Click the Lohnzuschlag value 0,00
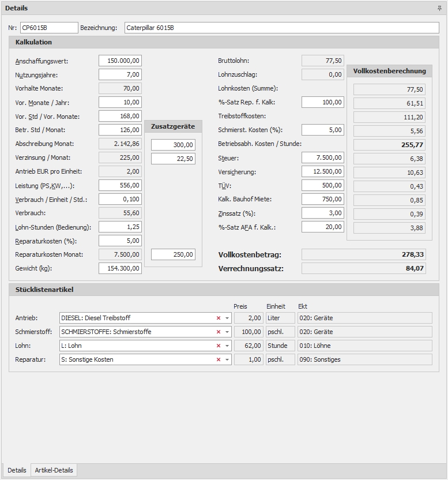Screen dimensions: 448x480 [323, 74]
